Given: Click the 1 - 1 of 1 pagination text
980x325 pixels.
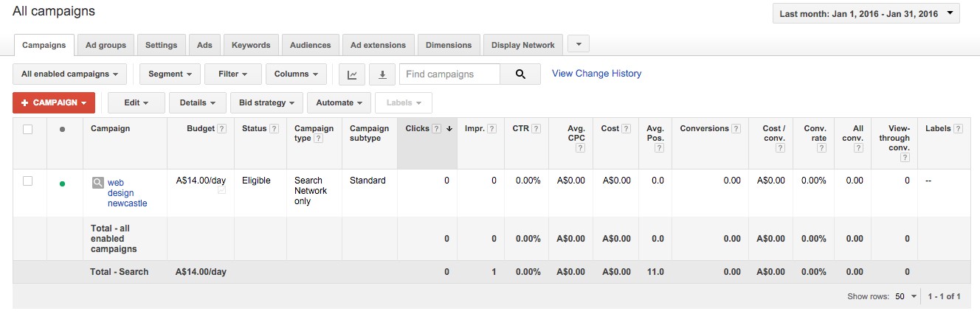Looking at the screenshot, I should coord(943,296).
